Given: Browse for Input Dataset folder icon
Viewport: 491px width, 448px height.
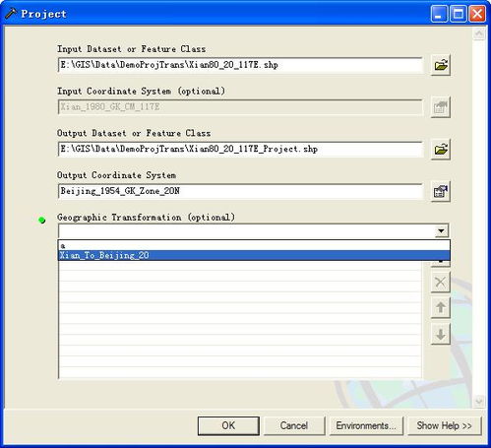Looking at the screenshot, I should click(441, 65).
